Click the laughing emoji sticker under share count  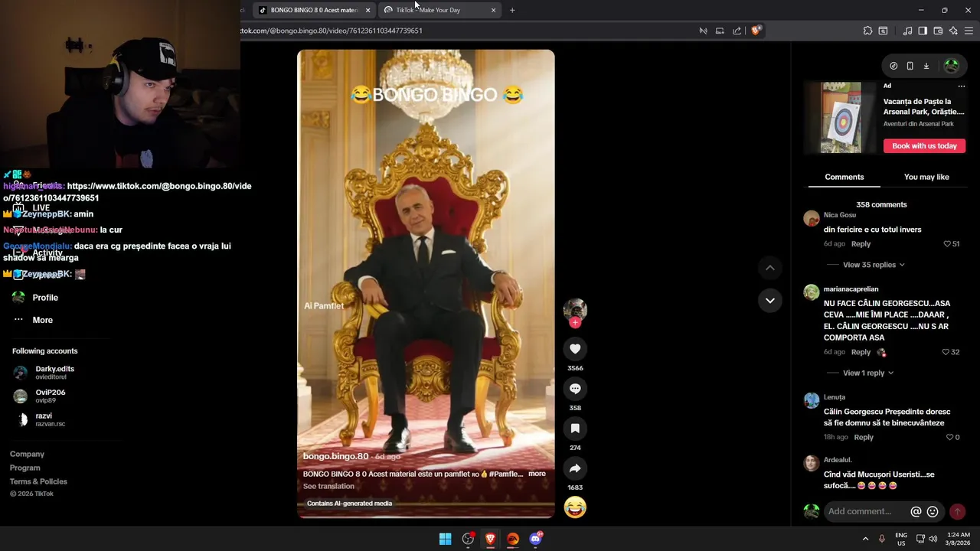(x=575, y=507)
